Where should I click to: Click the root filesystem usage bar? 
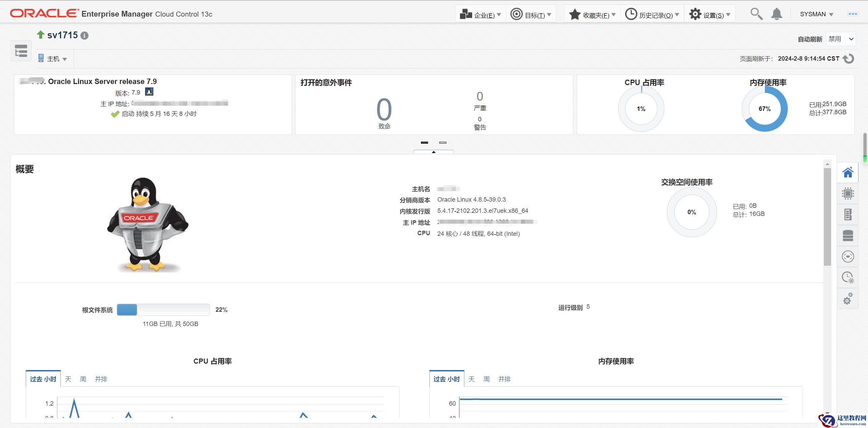tap(163, 310)
